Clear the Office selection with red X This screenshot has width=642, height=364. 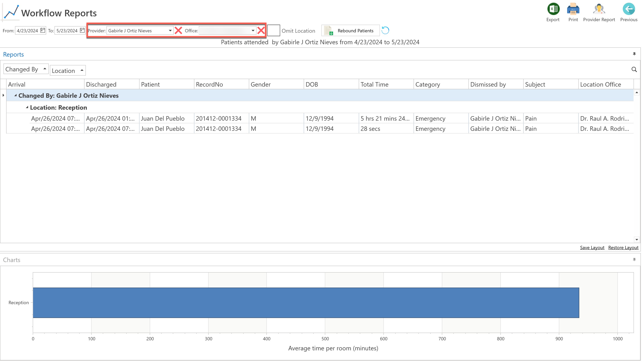pos(261,31)
